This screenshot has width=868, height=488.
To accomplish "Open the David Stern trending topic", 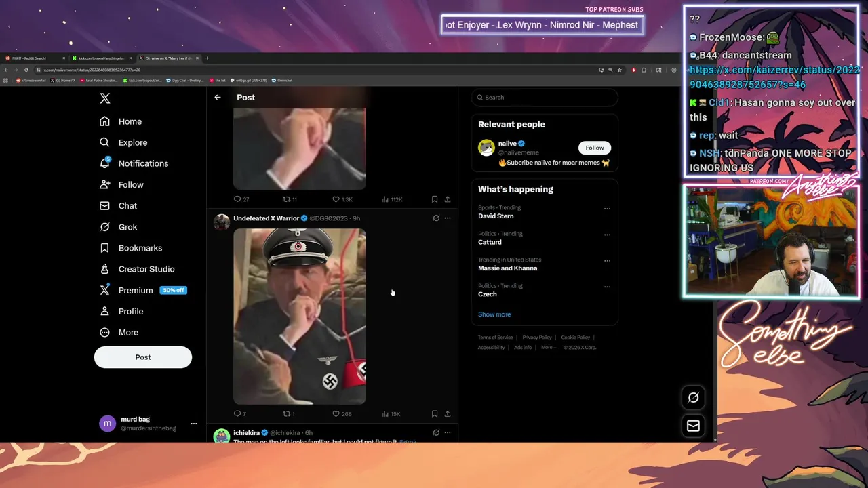I will 496,216.
